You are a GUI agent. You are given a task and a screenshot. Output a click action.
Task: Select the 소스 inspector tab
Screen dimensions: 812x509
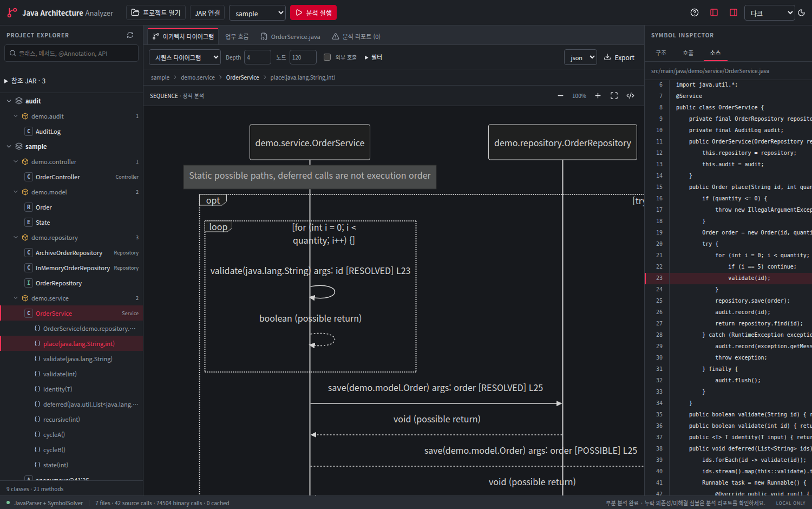pos(715,53)
